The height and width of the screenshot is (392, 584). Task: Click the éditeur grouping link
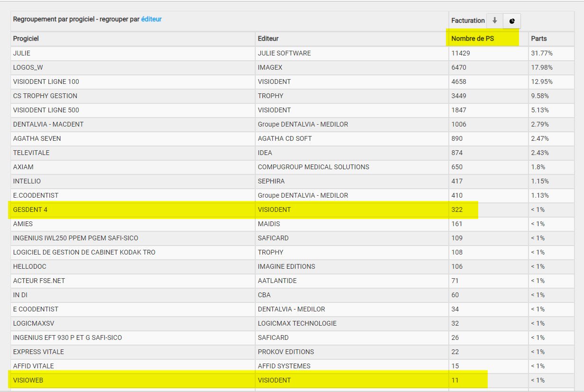(x=151, y=19)
